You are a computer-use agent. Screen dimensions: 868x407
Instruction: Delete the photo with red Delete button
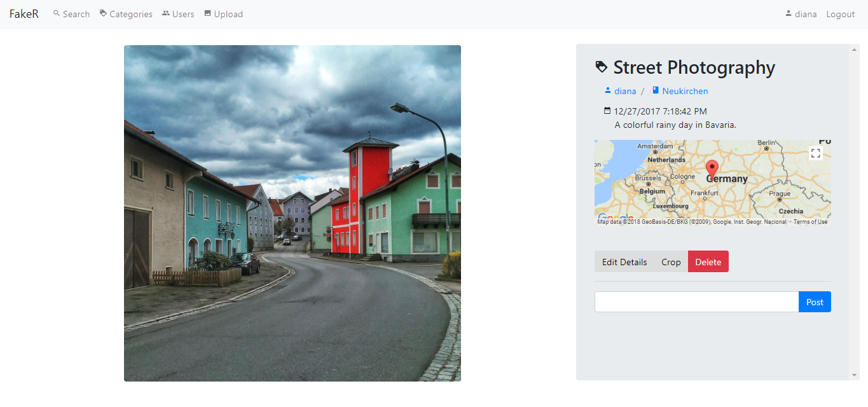click(x=708, y=262)
